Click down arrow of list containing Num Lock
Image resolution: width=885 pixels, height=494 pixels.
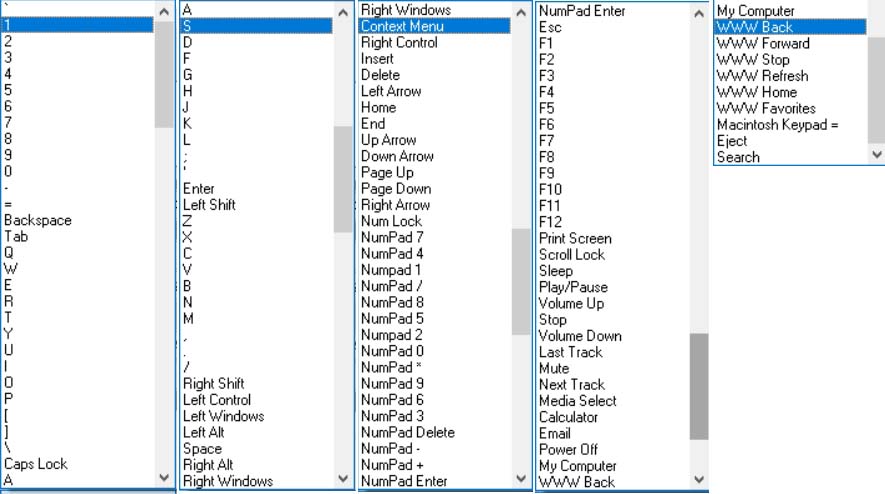click(x=521, y=479)
